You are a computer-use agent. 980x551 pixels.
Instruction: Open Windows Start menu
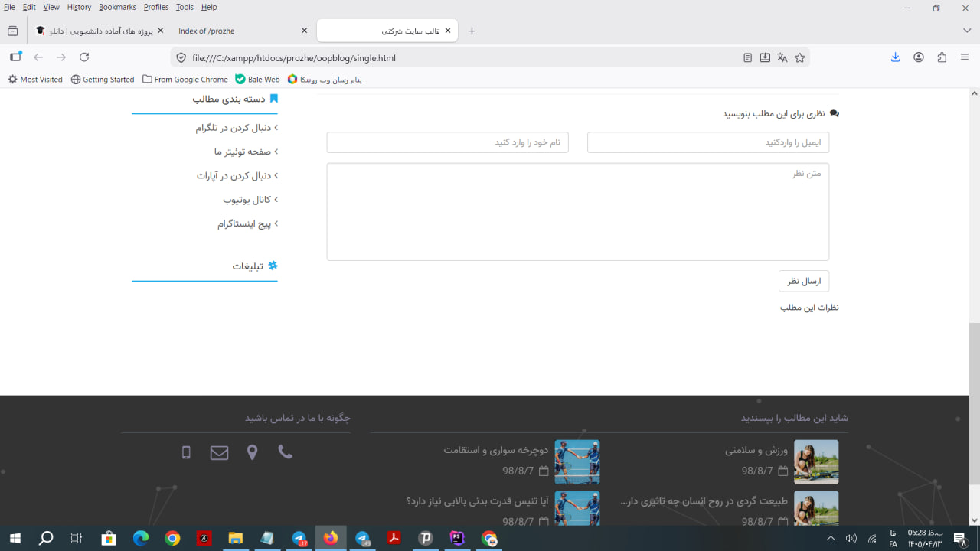[15, 539]
